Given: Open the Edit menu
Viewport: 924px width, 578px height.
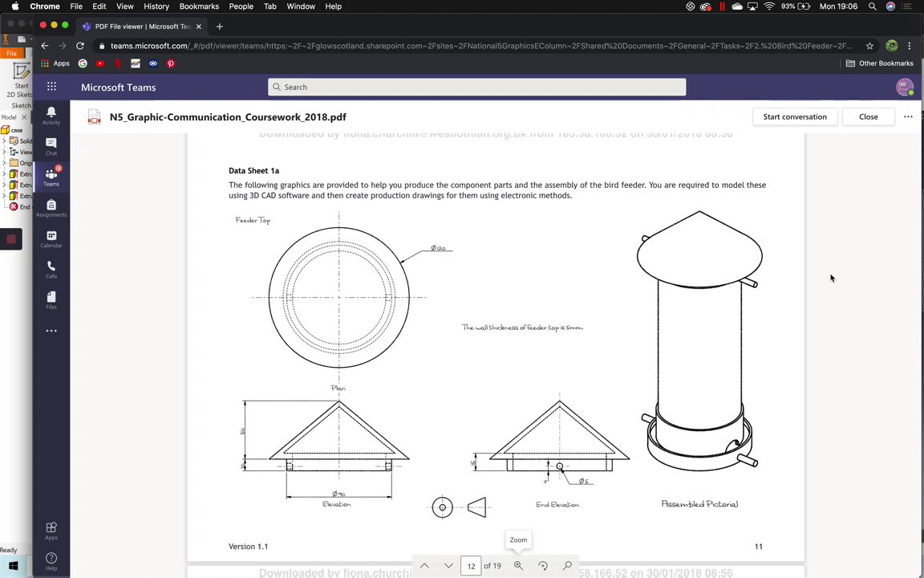Looking at the screenshot, I should 99,6.
